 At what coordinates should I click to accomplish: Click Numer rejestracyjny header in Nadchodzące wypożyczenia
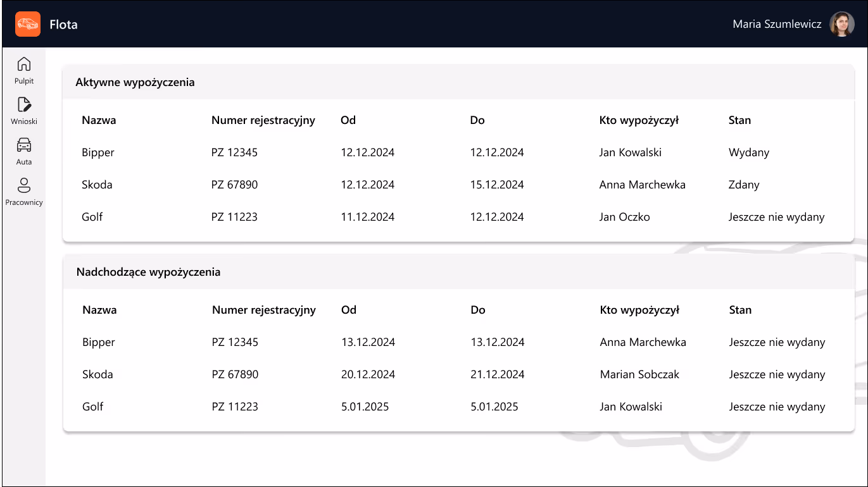pyautogui.click(x=264, y=310)
